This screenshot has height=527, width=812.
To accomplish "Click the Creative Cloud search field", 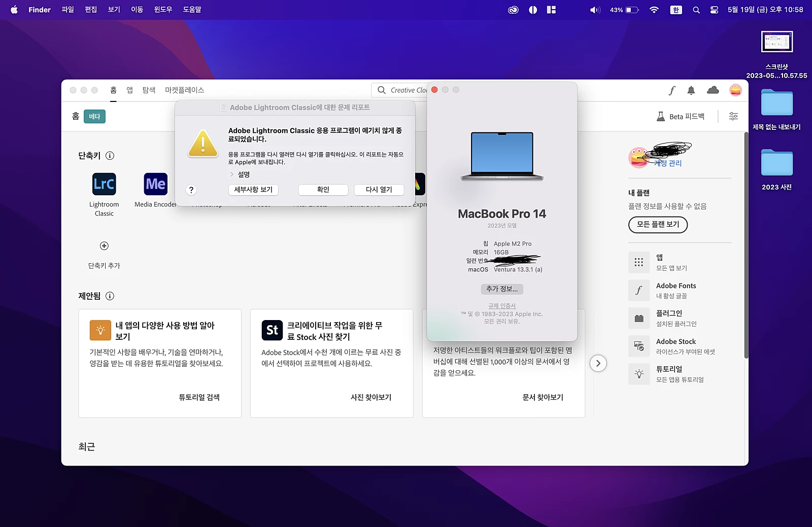I will coord(399,90).
